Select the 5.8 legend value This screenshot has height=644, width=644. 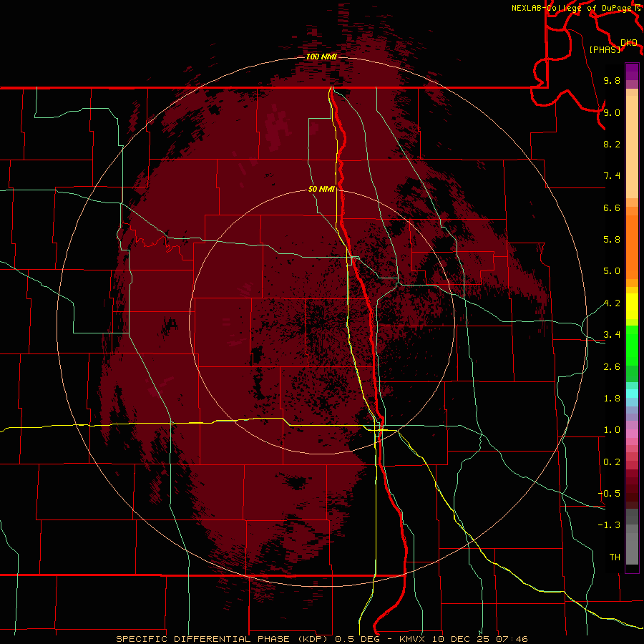pyautogui.click(x=612, y=240)
